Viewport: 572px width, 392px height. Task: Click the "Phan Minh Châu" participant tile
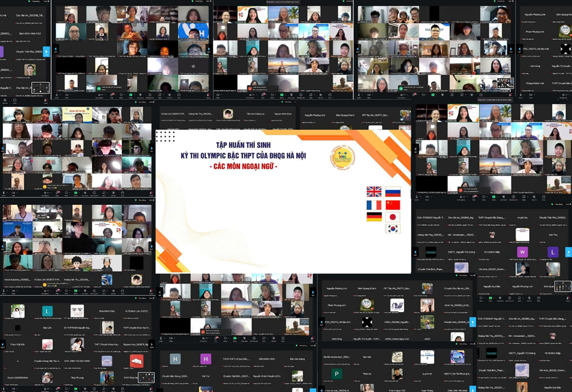pyautogui.click(x=107, y=310)
